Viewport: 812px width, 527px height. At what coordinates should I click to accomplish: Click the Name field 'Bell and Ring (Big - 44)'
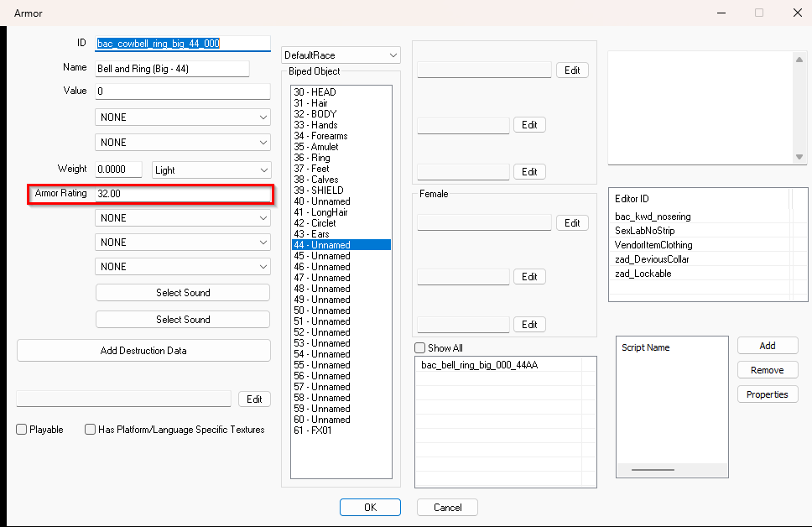pos(173,69)
